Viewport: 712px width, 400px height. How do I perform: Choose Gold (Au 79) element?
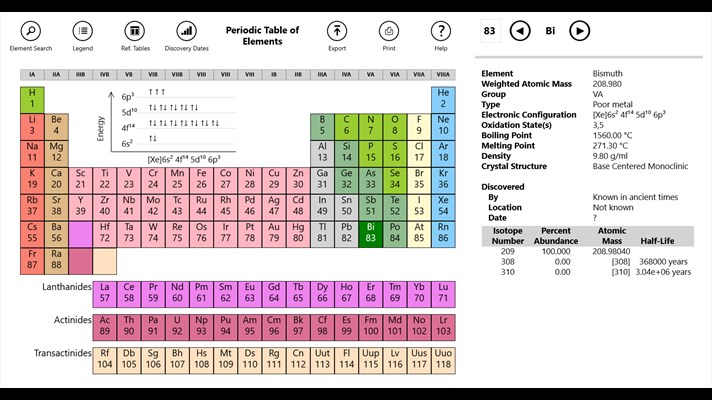[274, 234]
